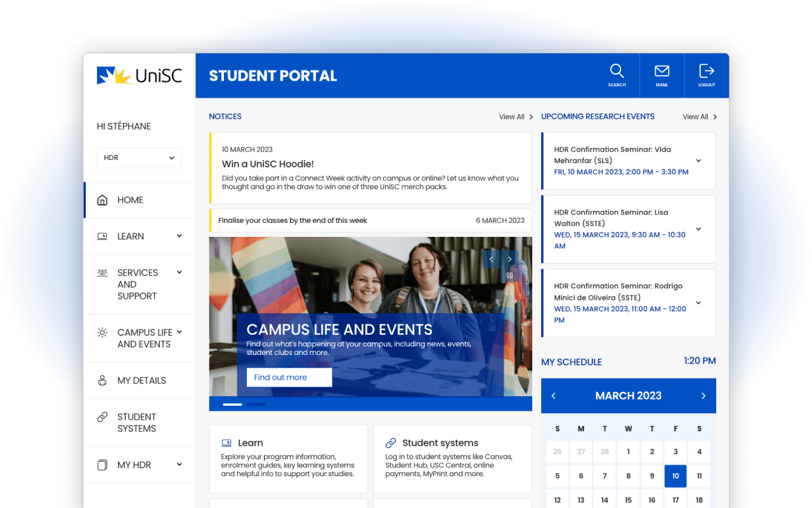812x508 pixels.
Task: Click the laptop icon on Learn card
Action: tap(226, 443)
